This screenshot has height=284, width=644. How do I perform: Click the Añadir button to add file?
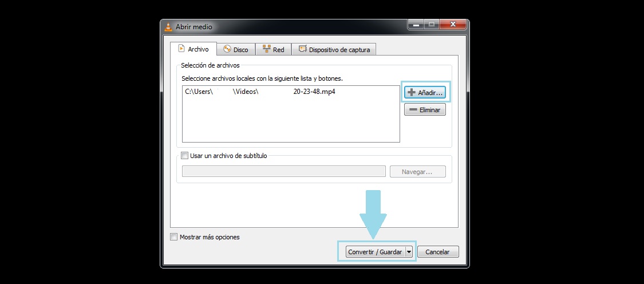tap(425, 93)
